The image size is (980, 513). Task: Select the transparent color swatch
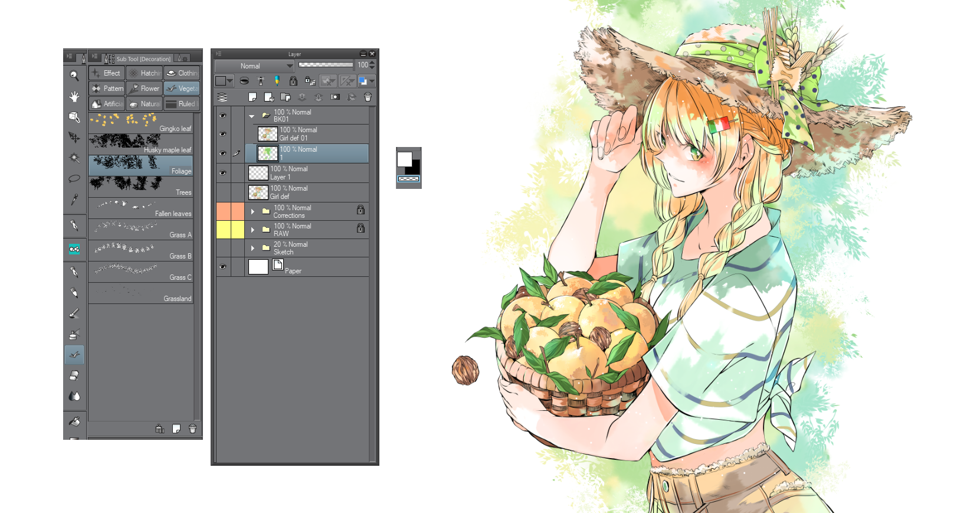[408, 179]
